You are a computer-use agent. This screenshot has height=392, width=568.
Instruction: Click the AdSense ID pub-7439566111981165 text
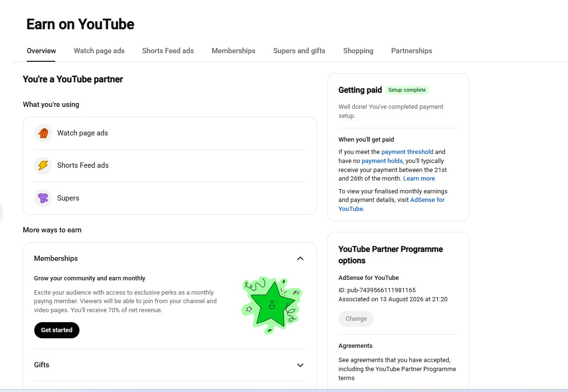pos(377,290)
